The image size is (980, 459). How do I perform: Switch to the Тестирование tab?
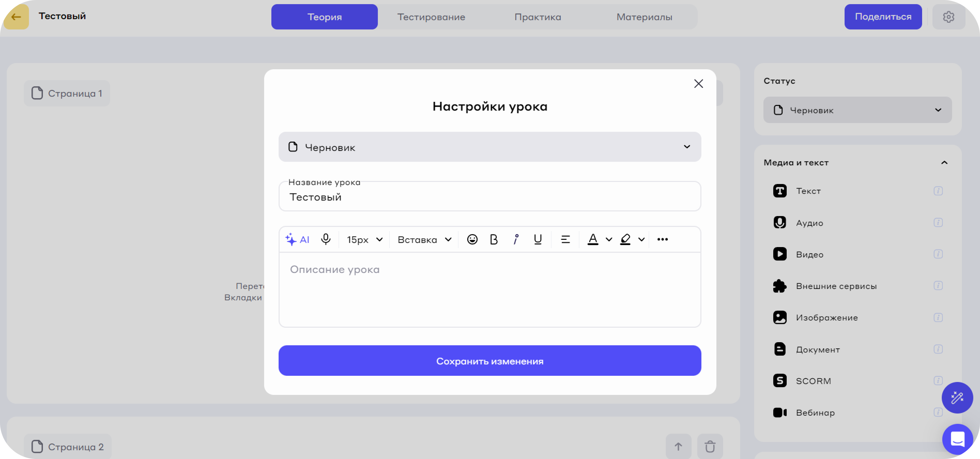coord(431,17)
